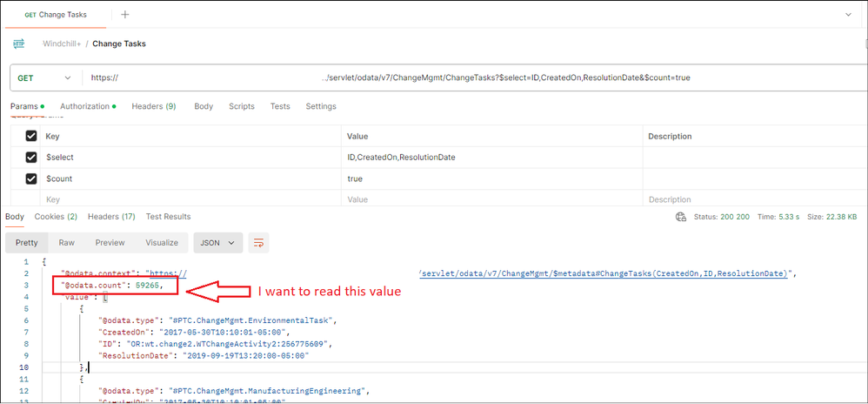868x404 pixels.
Task: Expand the tabs overflow chevron at top right
Action: pos(848,15)
